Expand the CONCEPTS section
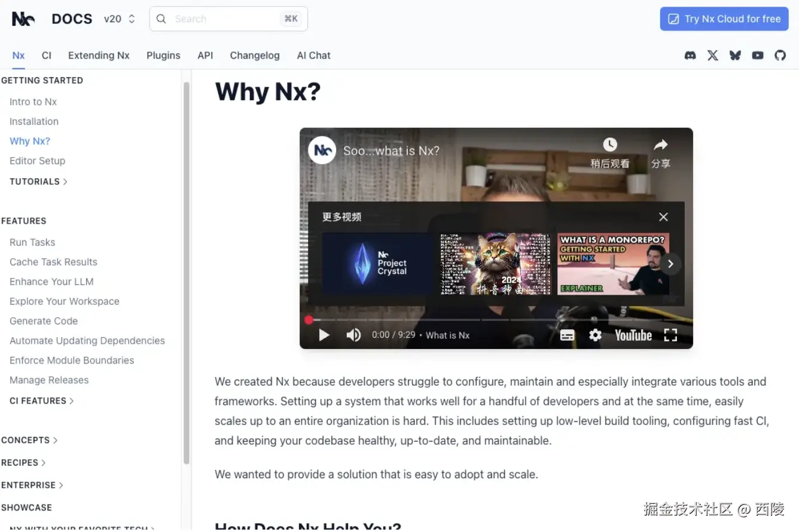The image size is (799, 532). (29, 441)
